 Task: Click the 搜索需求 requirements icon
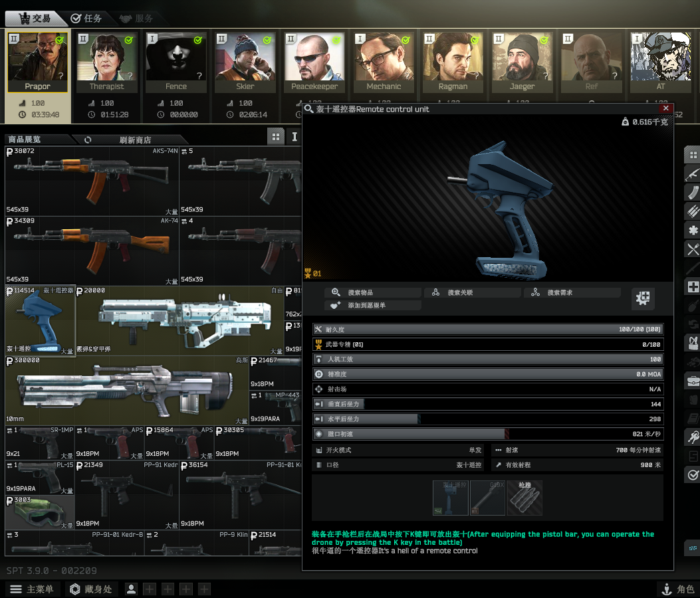(x=535, y=292)
